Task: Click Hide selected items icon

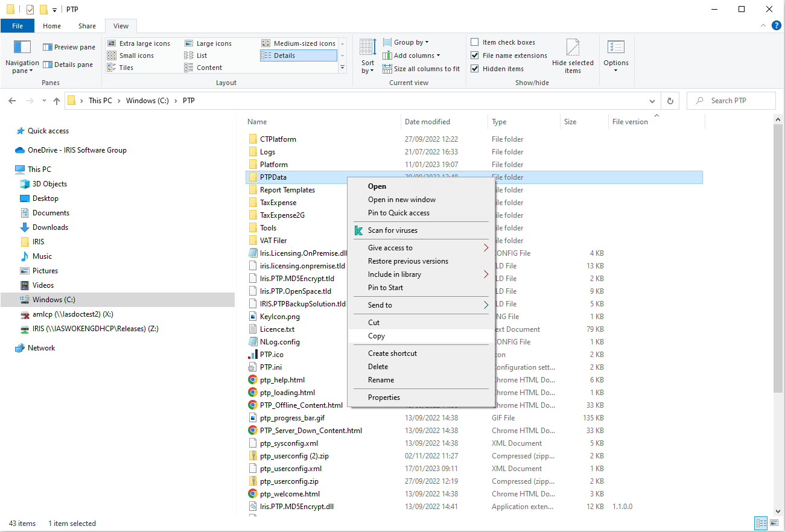Action: pyautogui.click(x=573, y=48)
